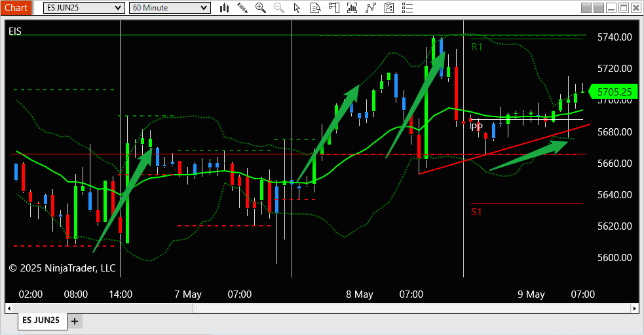The width and height of the screenshot is (644, 335).
Task: Click the 5680.00 price axis label
Action: (615, 132)
